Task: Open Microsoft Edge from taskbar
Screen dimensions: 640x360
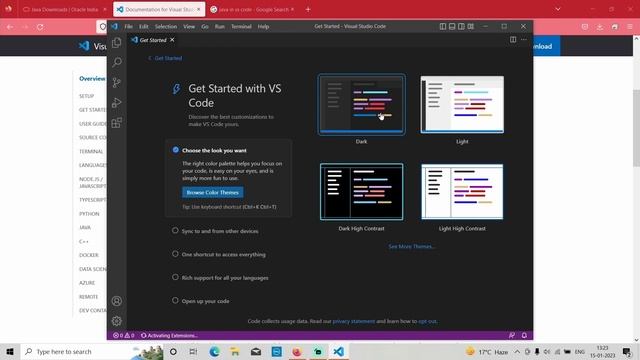Action: coord(214,351)
